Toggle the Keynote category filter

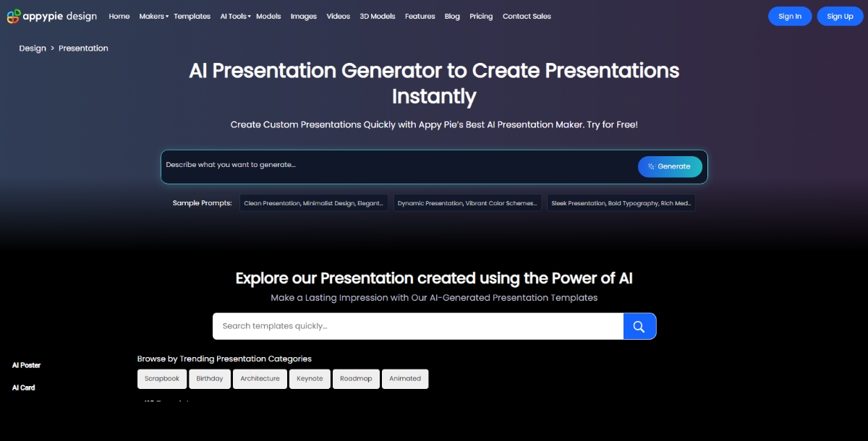pos(310,378)
